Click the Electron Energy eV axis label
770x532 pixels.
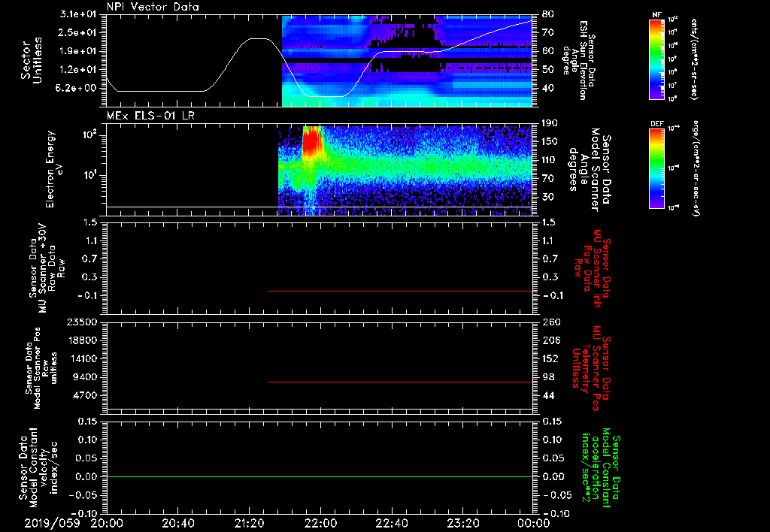[55, 169]
